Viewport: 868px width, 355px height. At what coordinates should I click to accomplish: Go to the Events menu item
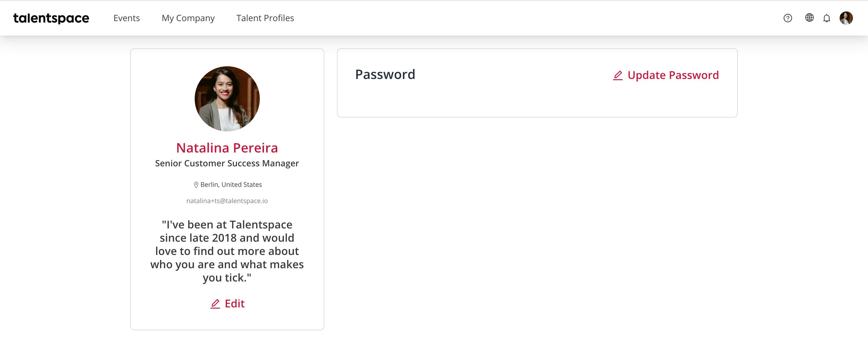(127, 18)
